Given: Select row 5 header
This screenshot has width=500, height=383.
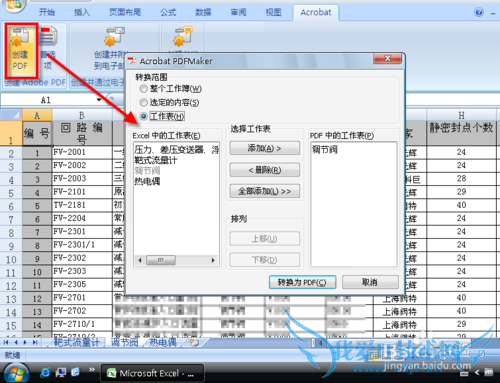Looking at the screenshot, I should coord(11,193).
